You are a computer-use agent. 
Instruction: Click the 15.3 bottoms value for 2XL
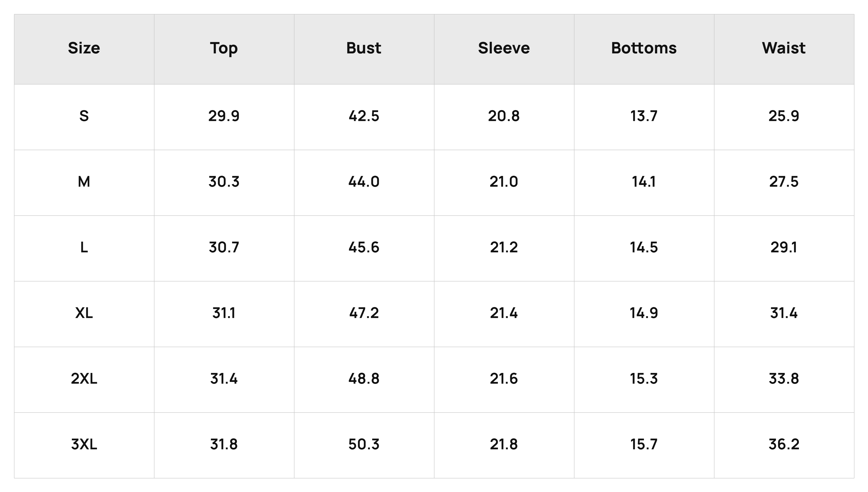[x=644, y=378]
